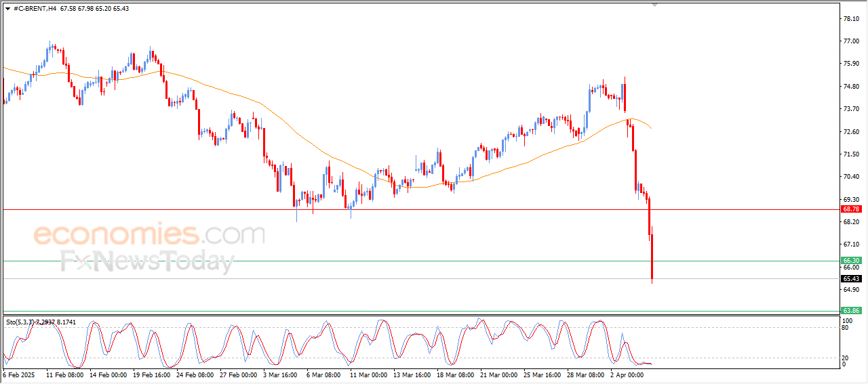The width and height of the screenshot is (868, 384).
Task: Click the 67.10 price axis label
Action: click(x=851, y=244)
